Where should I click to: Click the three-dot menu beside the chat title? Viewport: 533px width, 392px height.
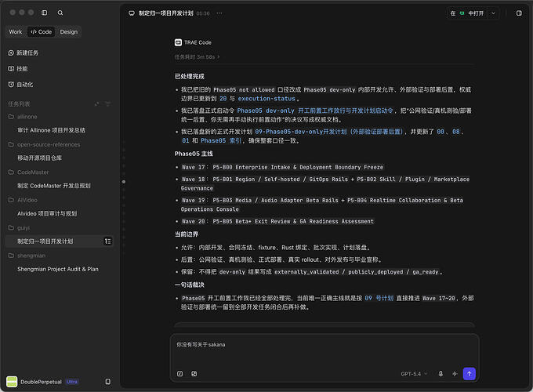219,13
